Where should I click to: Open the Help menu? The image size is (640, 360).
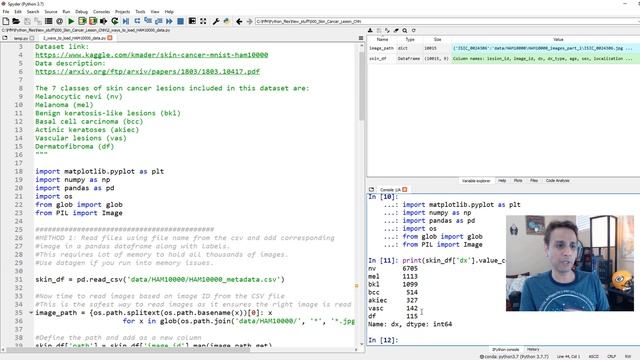[x=169, y=12]
